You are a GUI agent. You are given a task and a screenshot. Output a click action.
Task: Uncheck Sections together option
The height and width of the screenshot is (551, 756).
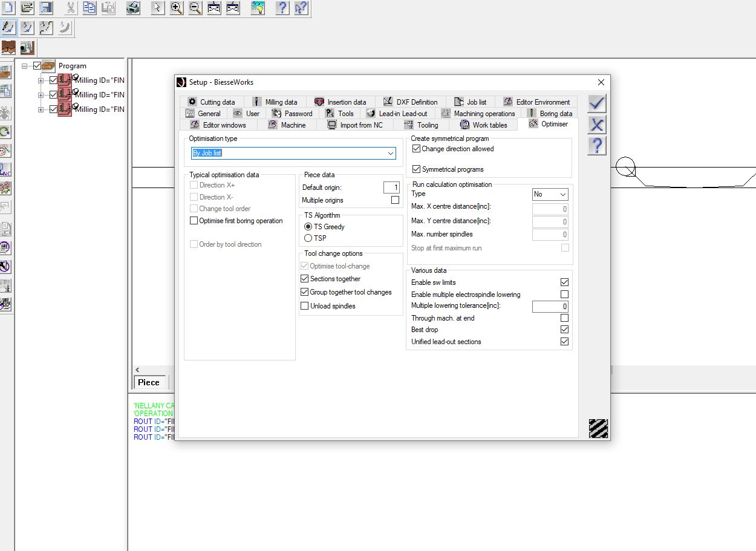(x=305, y=279)
